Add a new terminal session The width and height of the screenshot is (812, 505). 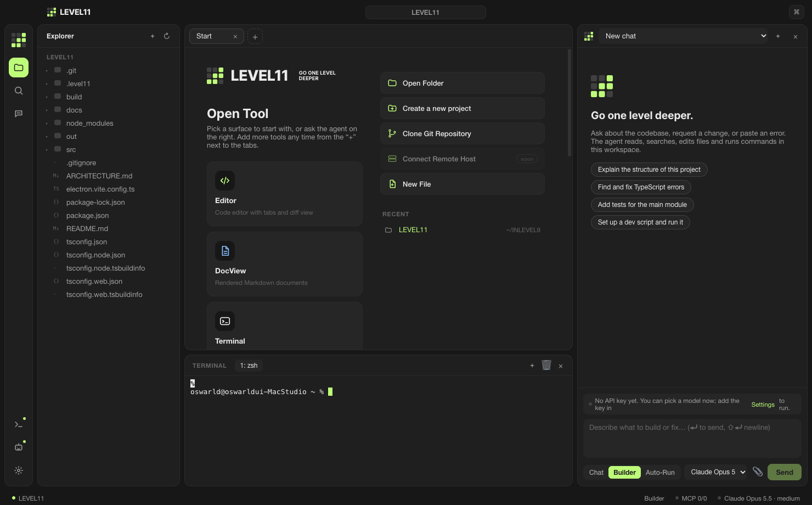532,366
